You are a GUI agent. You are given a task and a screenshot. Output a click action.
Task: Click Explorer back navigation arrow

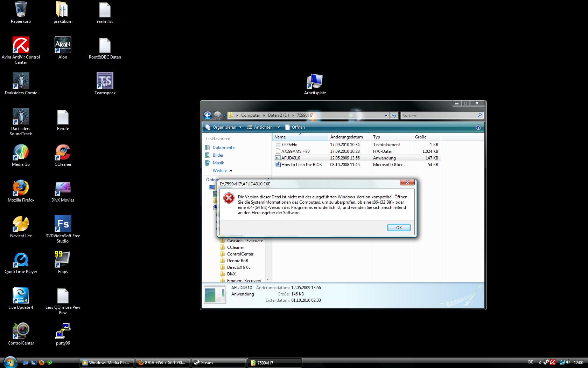(208, 115)
